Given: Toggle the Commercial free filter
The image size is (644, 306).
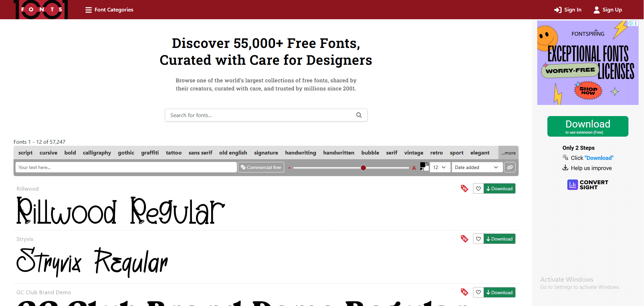Looking at the screenshot, I should click(x=261, y=167).
